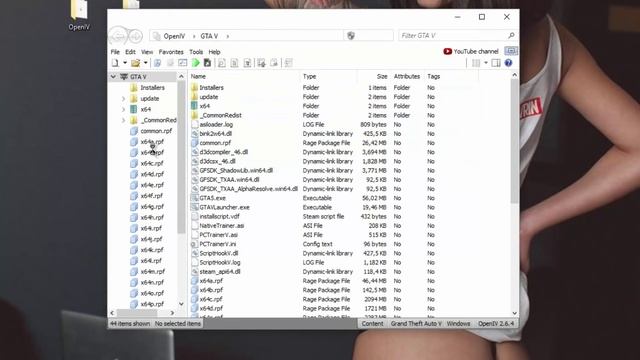Viewport: 640px width, 360px height.
Task: Collapse the GTA V root tree node
Action: [113, 77]
